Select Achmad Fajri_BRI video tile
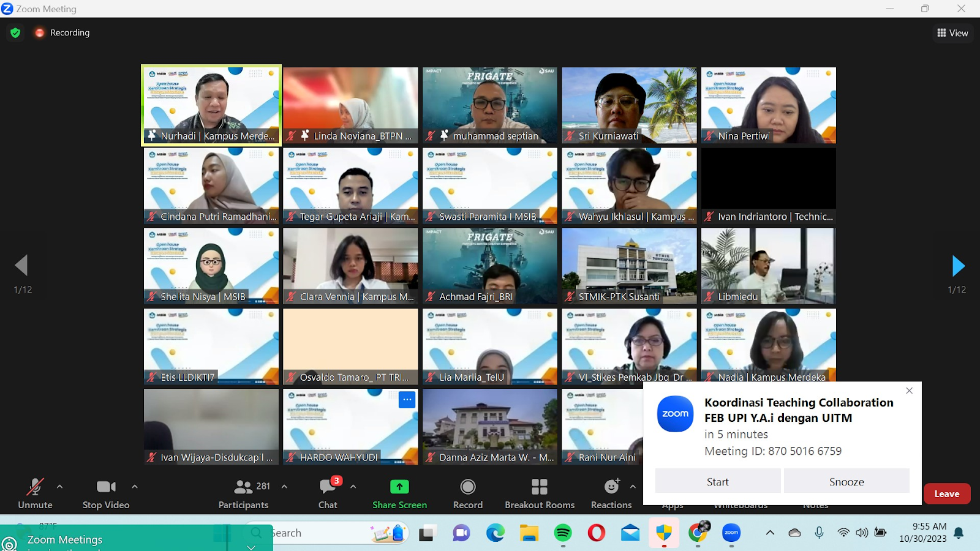This screenshot has width=980, height=551. tap(490, 266)
